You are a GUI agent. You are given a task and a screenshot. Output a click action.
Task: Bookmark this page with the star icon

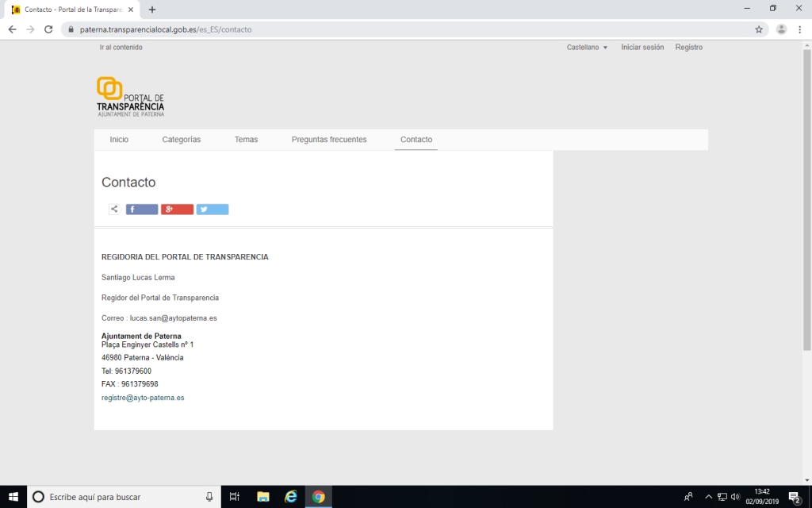(x=759, y=29)
